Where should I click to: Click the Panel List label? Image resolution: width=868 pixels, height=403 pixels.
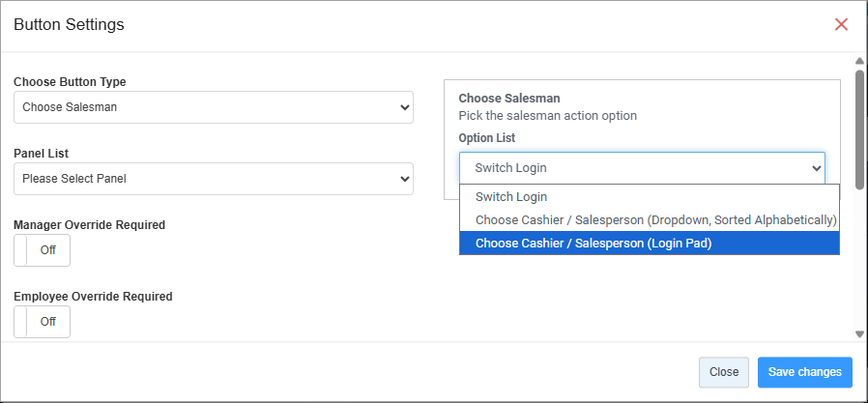point(41,154)
